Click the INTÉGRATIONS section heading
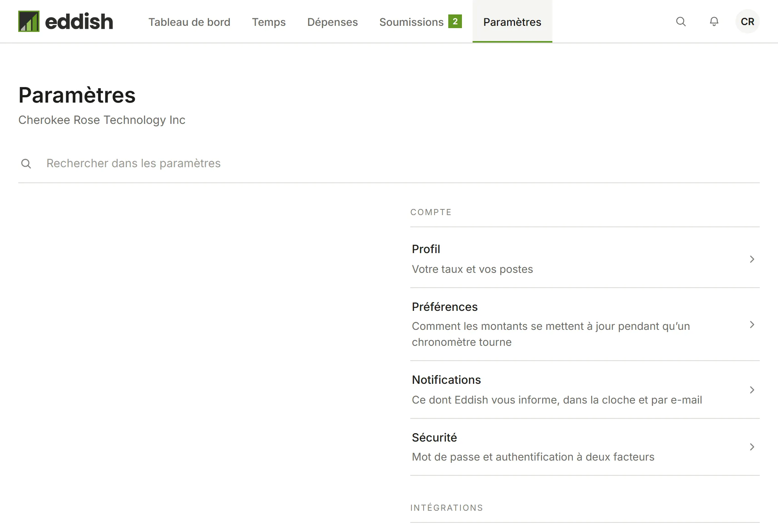The image size is (778, 532). (x=447, y=508)
